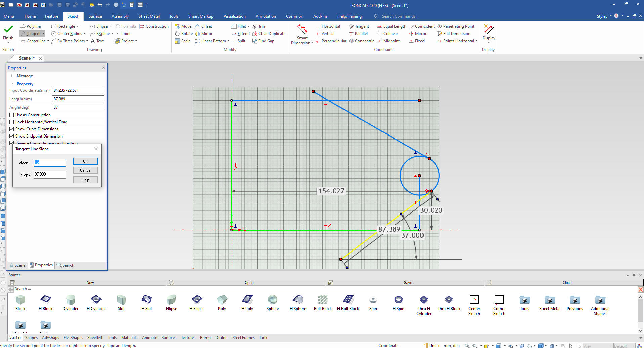
Task: Open the Visualization ribbon tab
Action: 234,16
